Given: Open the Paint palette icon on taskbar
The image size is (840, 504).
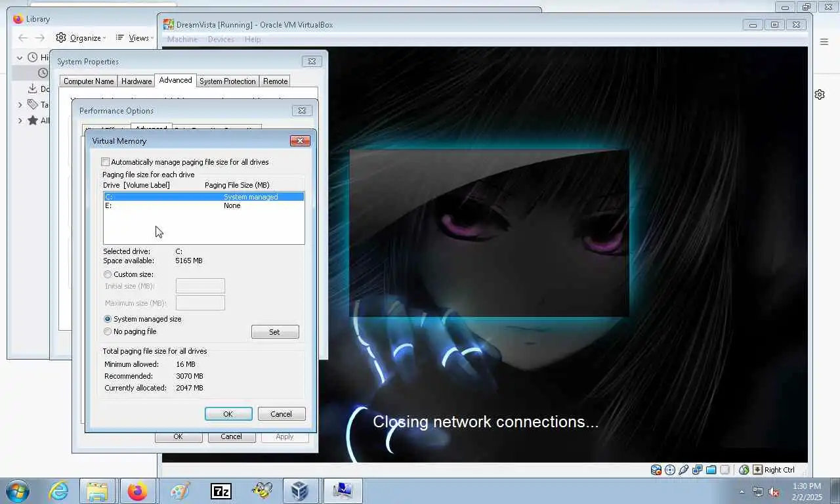Looking at the screenshot, I should (x=179, y=491).
